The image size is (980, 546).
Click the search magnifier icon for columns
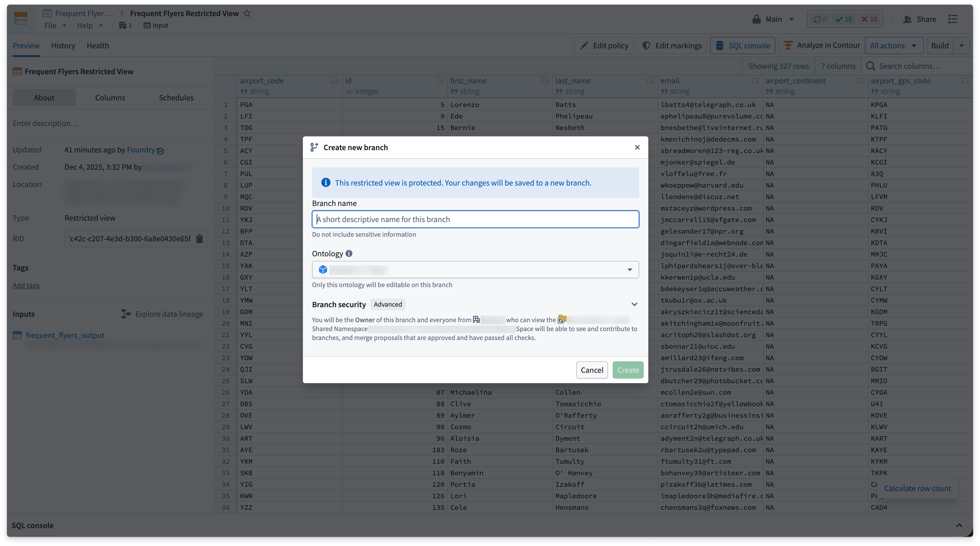point(870,66)
